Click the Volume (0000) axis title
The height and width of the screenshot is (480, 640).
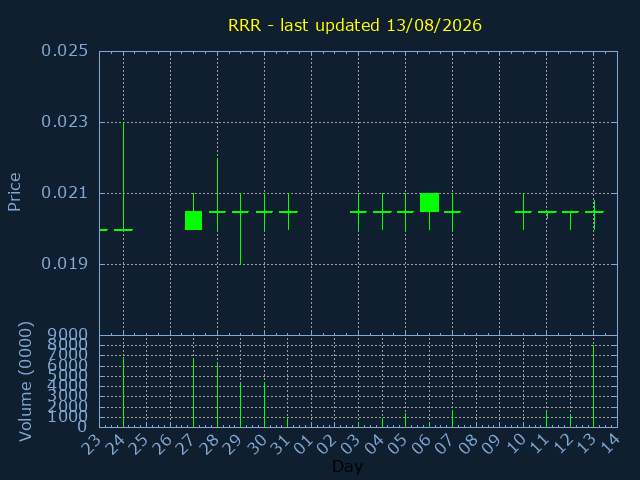click(25, 381)
